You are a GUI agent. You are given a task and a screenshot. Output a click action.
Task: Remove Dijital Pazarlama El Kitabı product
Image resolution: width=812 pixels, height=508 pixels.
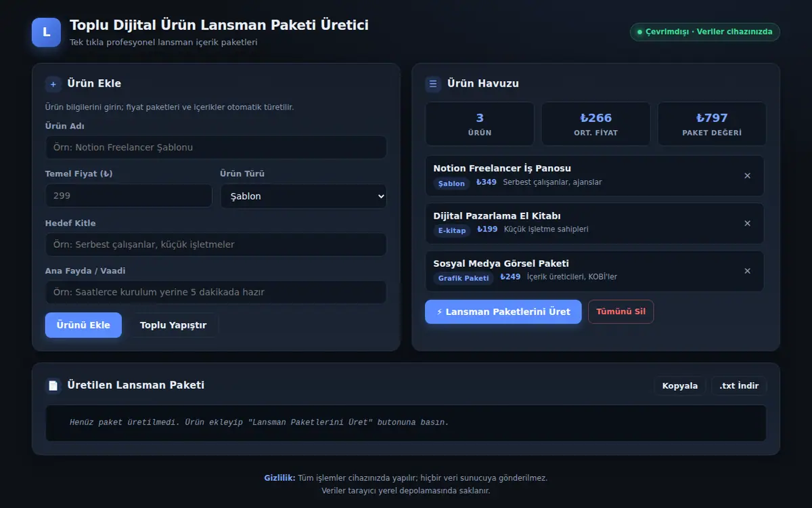pyautogui.click(x=747, y=224)
